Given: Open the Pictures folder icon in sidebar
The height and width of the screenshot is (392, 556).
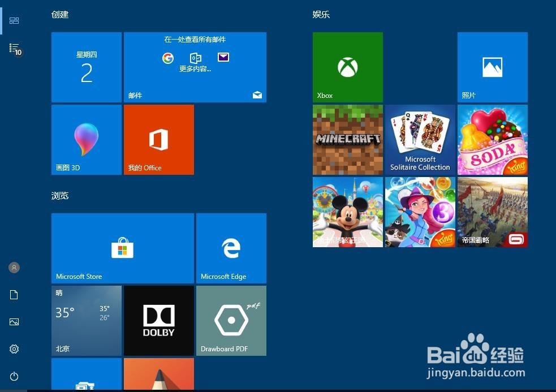Looking at the screenshot, I should tap(14, 322).
